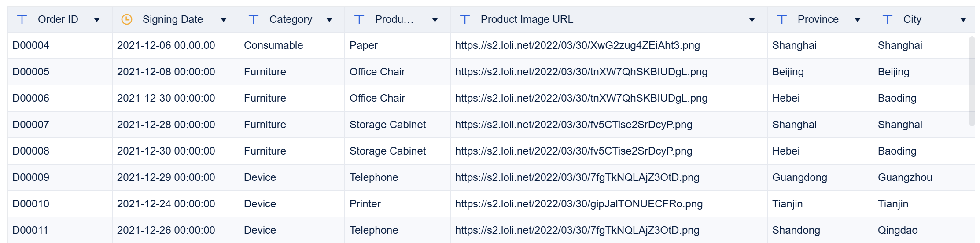Select the D00009 order ID cell
Image resolution: width=980 pixels, height=243 pixels.
pyautogui.click(x=31, y=177)
